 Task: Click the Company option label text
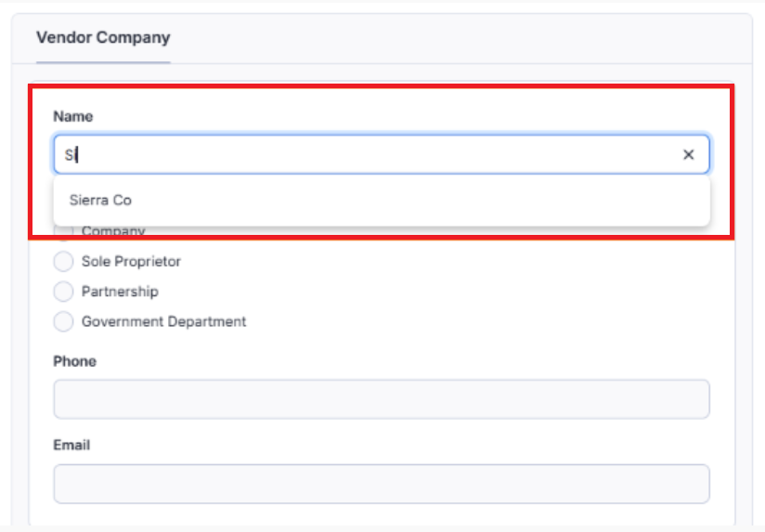click(113, 231)
